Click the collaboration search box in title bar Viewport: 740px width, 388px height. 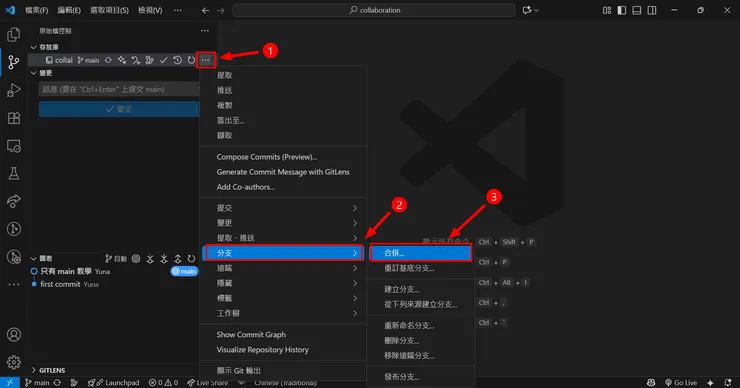374,10
